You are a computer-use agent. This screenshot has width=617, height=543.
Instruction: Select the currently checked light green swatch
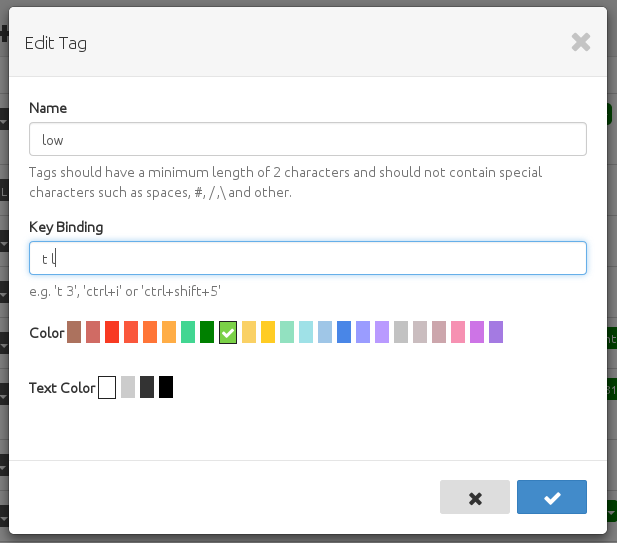click(x=227, y=332)
